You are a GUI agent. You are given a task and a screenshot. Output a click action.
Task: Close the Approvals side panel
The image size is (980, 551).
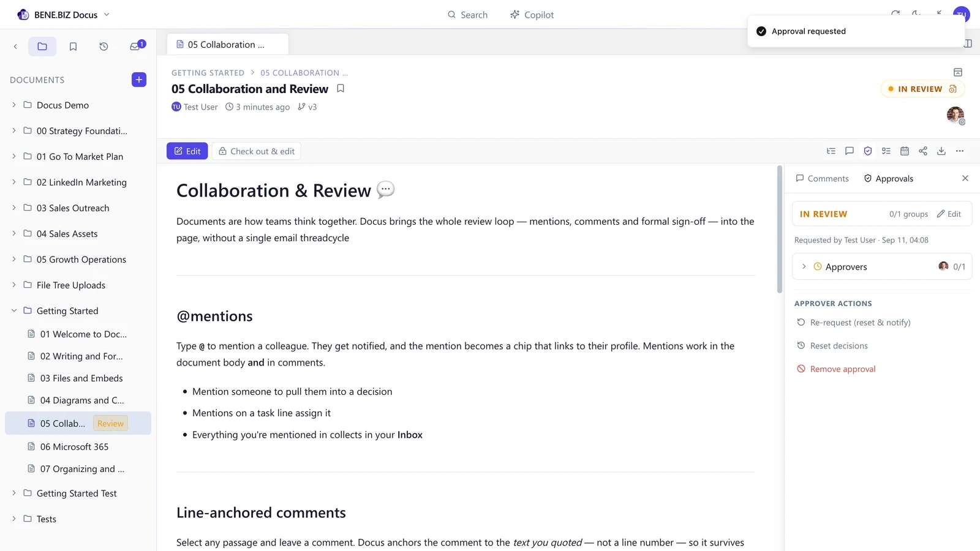(965, 178)
